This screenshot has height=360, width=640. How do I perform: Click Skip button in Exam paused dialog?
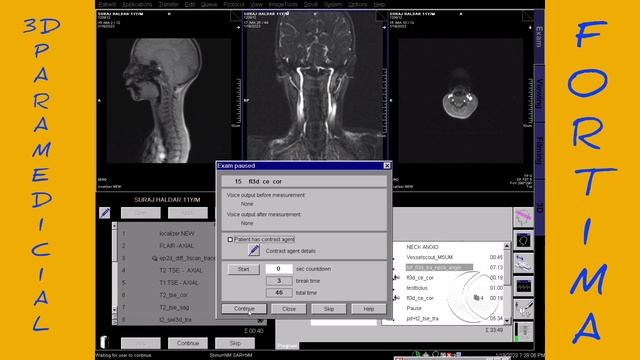tap(329, 309)
